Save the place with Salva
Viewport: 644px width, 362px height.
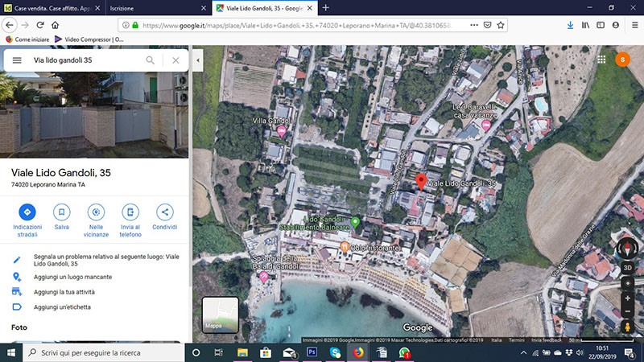click(x=61, y=212)
